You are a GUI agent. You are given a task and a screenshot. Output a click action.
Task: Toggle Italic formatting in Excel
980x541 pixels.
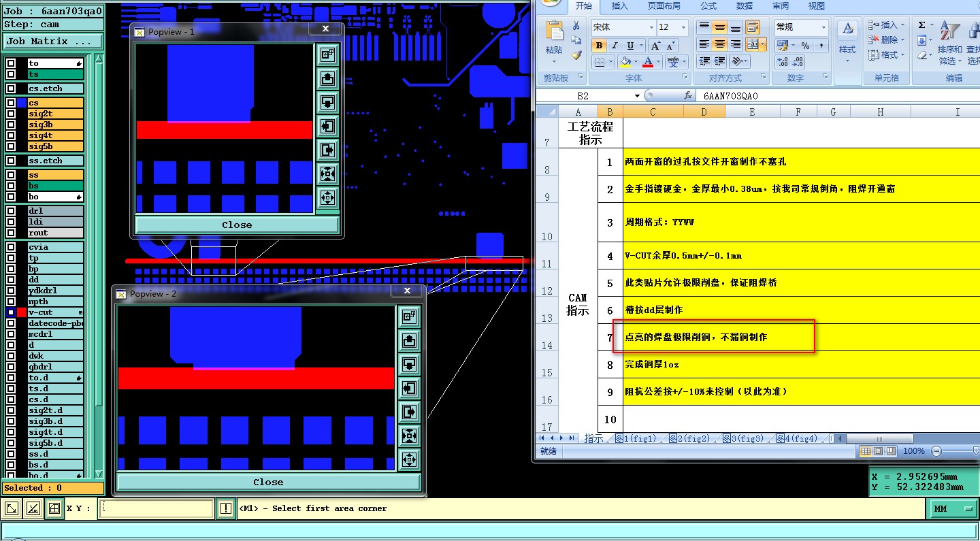pos(615,46)
